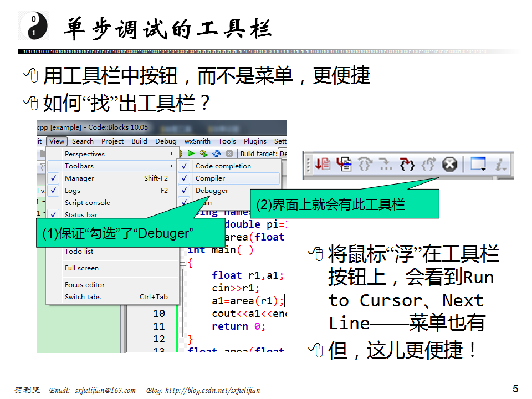Screen dimensions: 532x399
Task: Open the Tools menu
Action: [x=227, y=141]
